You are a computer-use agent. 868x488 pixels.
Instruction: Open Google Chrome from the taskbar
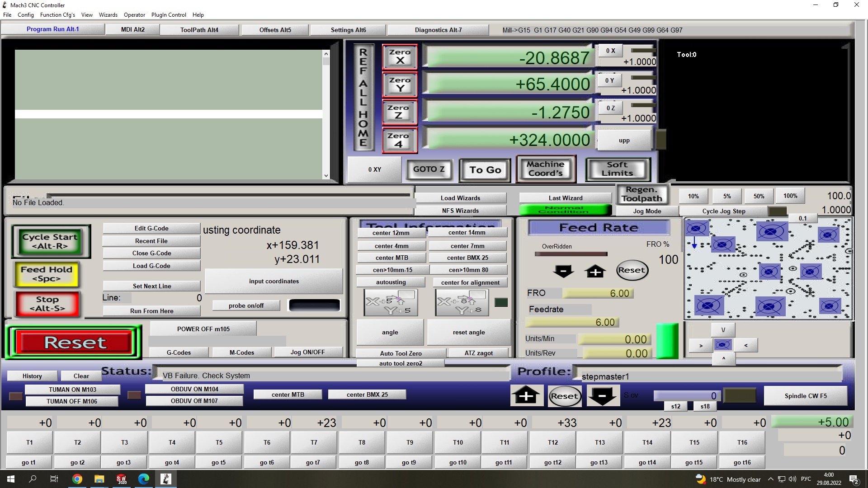coord(77,479)
